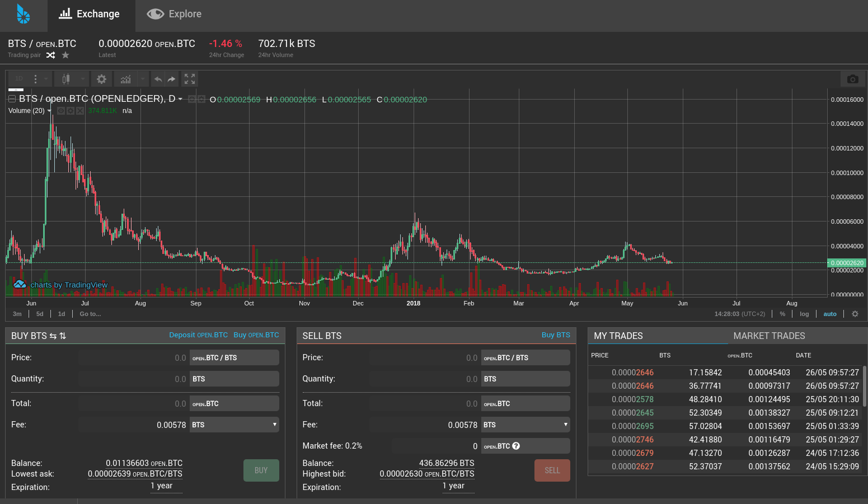Open buy Fee asset BTS dropdown

coord(234,425)
